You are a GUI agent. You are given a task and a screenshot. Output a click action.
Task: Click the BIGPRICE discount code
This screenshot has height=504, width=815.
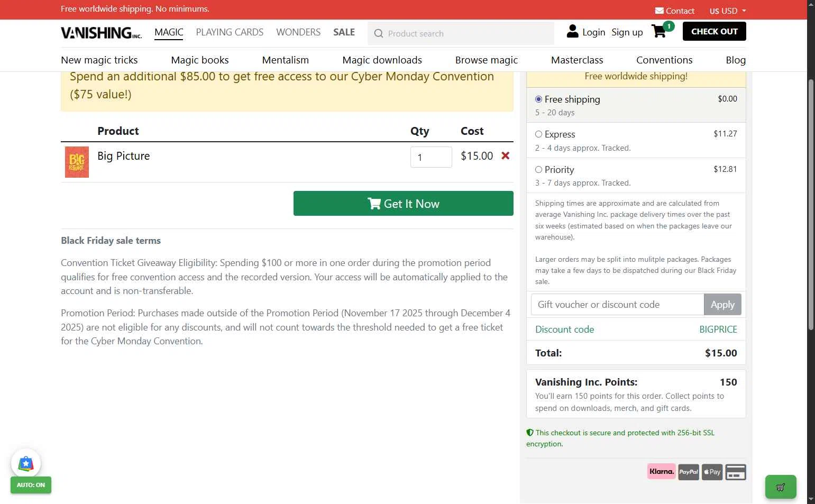718,329
